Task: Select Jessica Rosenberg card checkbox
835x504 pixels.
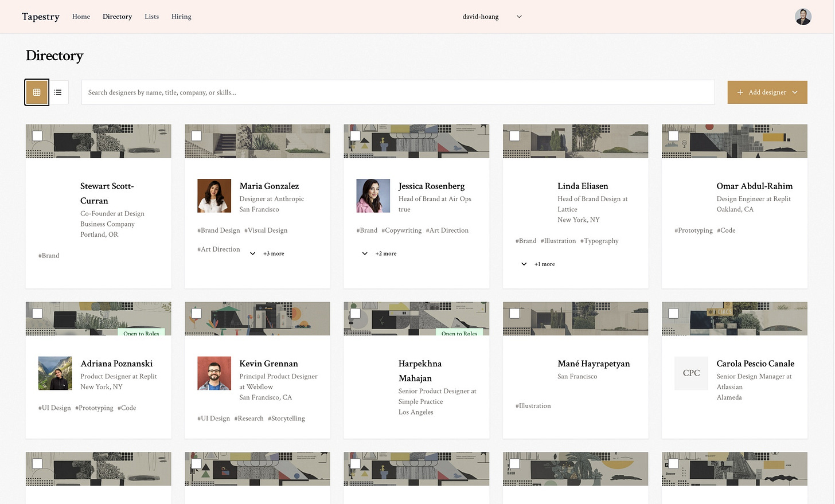Action: coord(355,136)
